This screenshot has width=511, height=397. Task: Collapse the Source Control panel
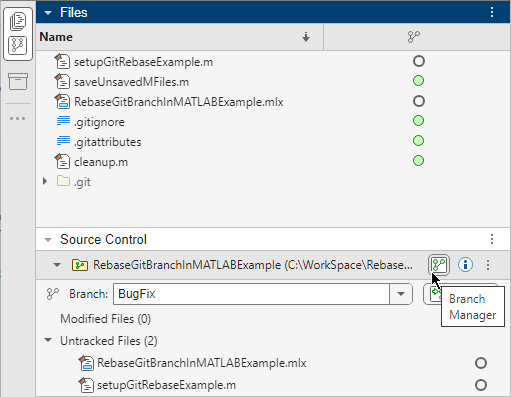click(48, 240)
